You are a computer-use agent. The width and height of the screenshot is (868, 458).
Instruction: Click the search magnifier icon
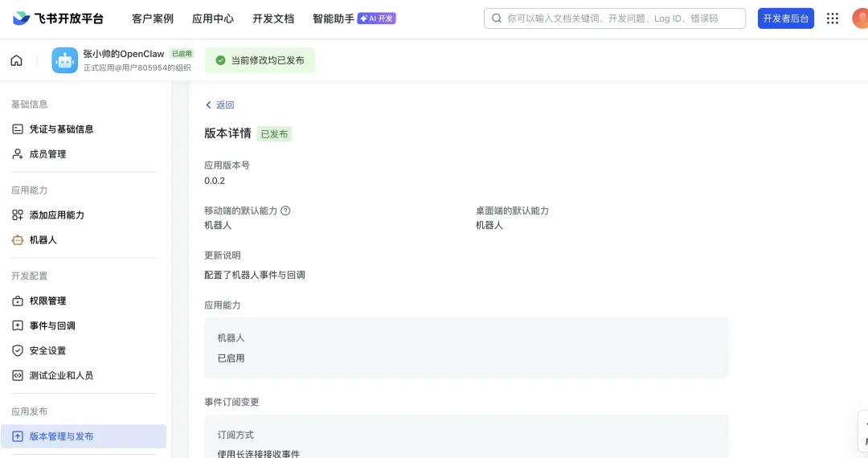click(497, 18)
